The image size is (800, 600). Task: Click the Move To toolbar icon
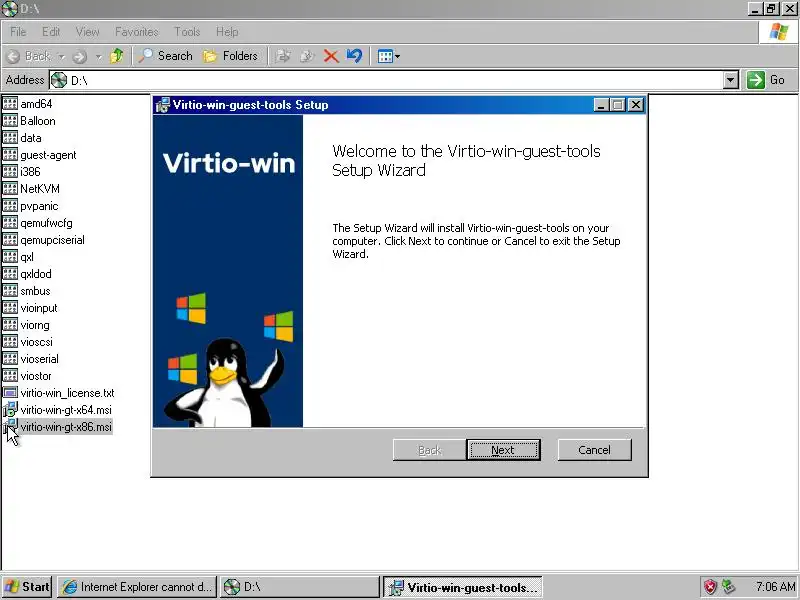[283, 56]
